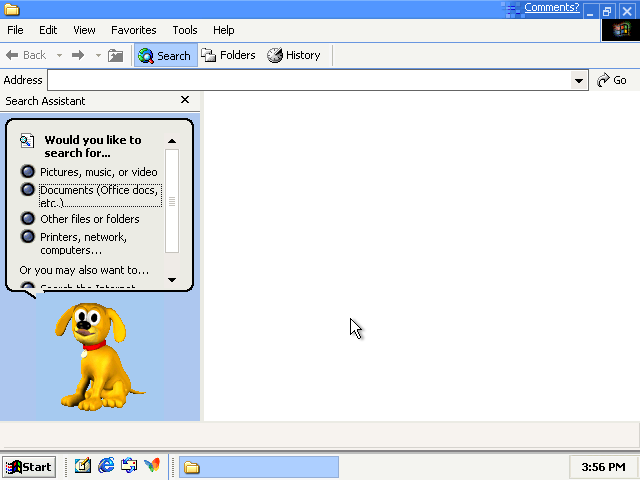The image size is (640, 480).
Task: Click the search balloon scrollbar thumb
Action: coord(172,201)
